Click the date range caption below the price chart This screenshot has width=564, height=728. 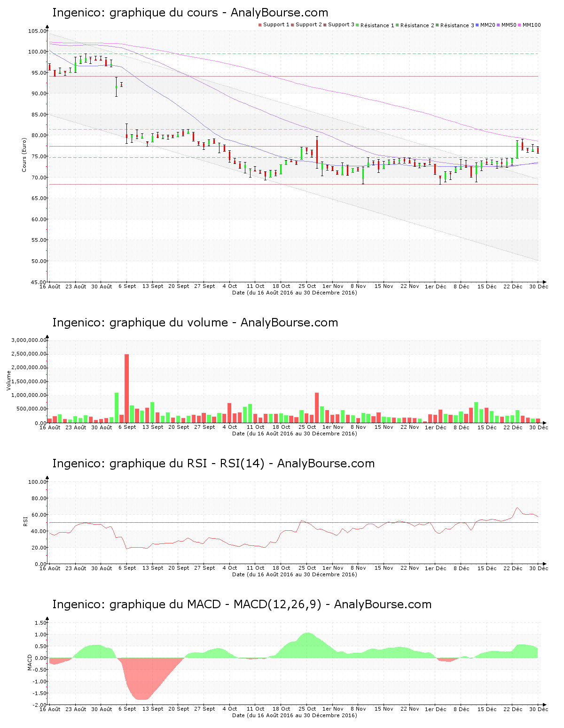tap(295, 293)
